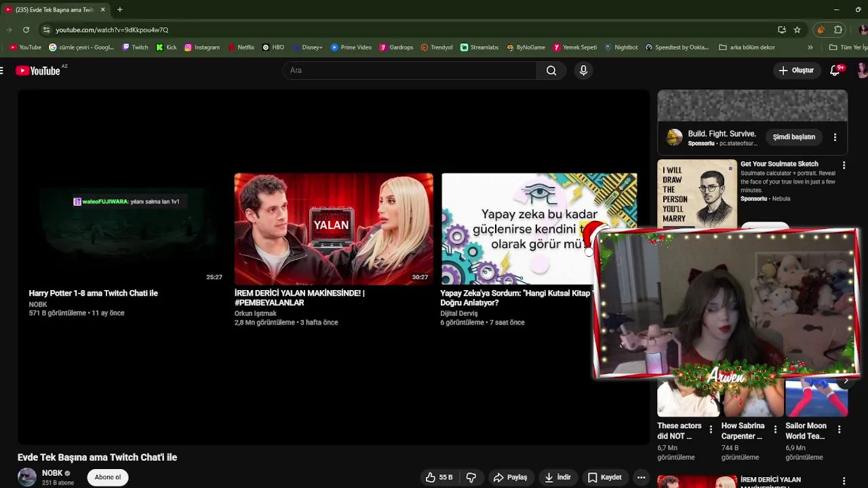The width and height of the screenshot is (868, 488).
Task: Open the Trendyol bookmark
Action: pos(437,47)
